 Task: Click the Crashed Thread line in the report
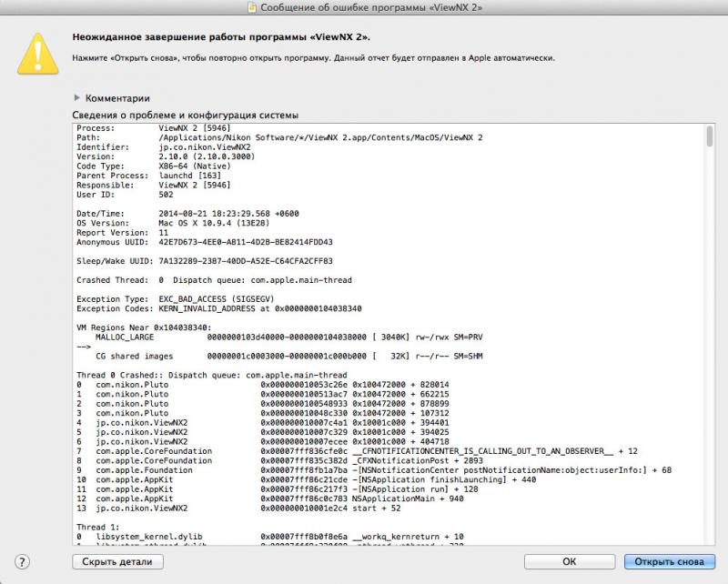point(214,280)
